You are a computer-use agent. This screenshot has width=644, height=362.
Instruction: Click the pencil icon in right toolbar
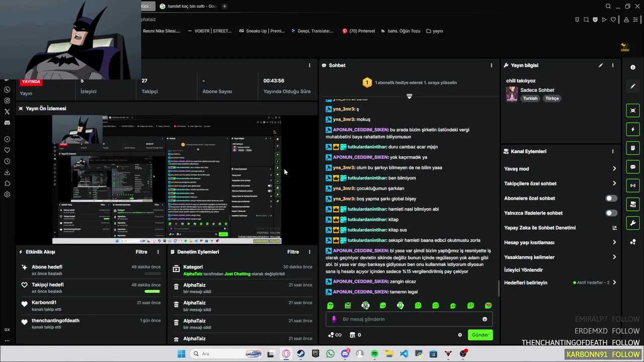[633, 86]
